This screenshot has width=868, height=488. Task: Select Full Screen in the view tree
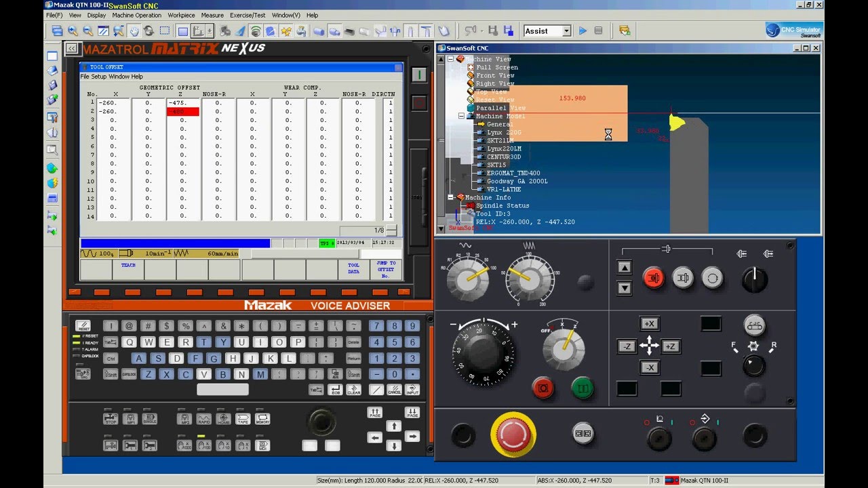click(496, 67)
